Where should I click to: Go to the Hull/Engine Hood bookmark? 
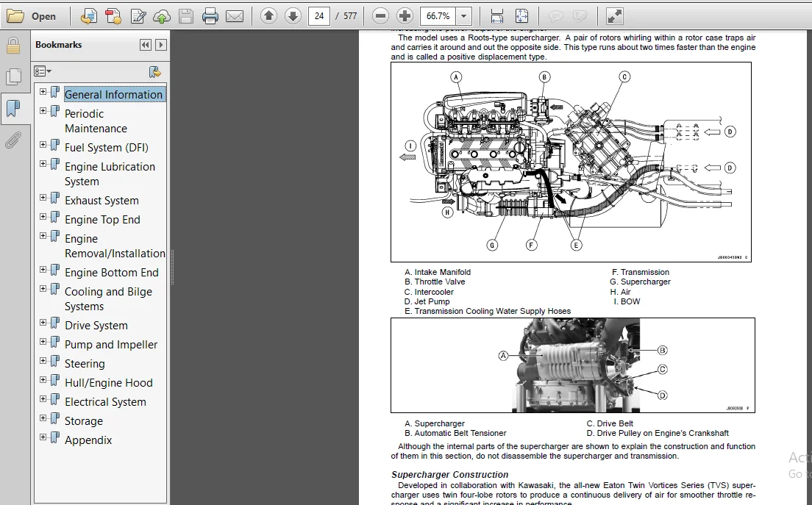(109, 383)
